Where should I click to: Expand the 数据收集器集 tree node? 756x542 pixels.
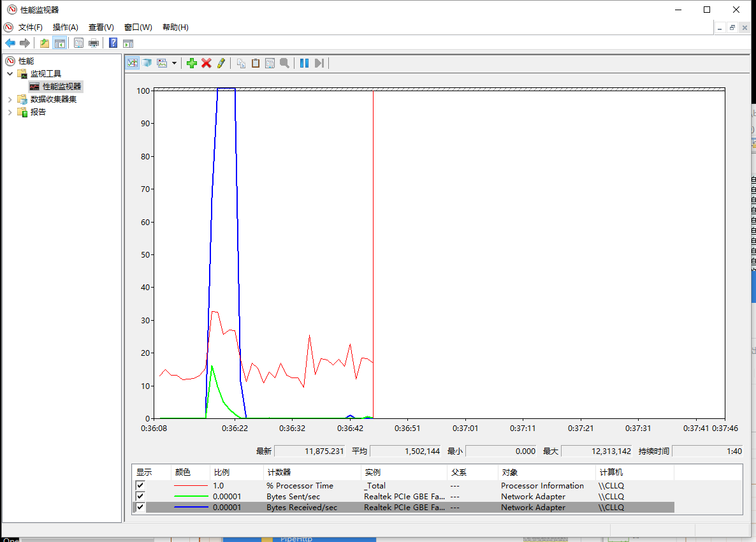tap(10, 99)
